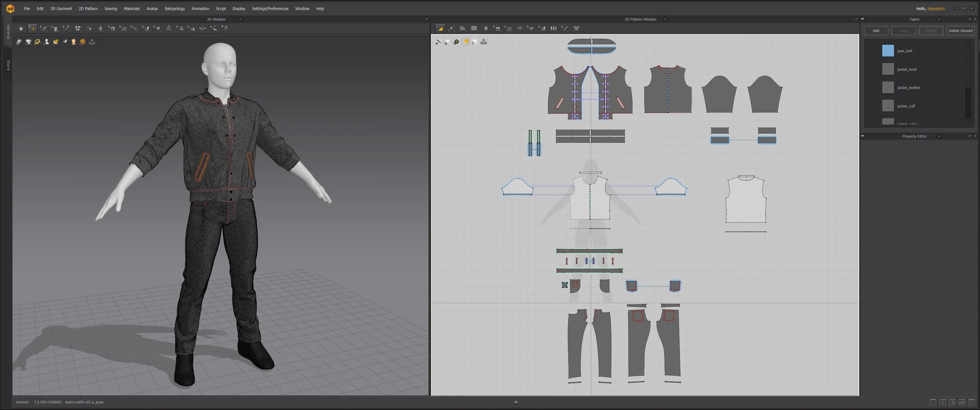Toggle the Show 3D Garment shirt icon
Screen dimensions: 980x410
(28, 42)
